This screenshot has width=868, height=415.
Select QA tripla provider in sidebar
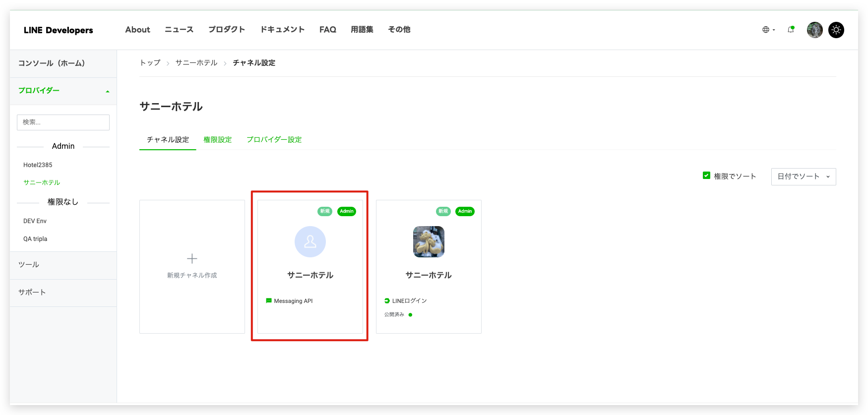35,239
